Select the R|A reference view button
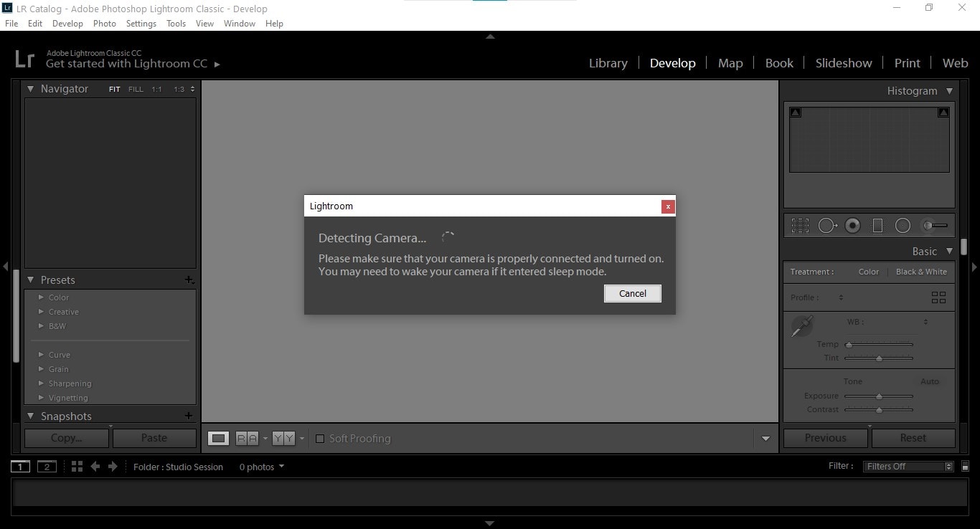Viewport: 980px width, 529px height. pyautogui.click(x=247, y=438)
